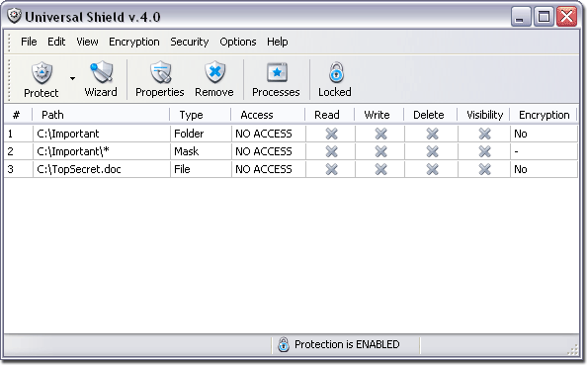Open the Processes window icon

click(277, 72)
